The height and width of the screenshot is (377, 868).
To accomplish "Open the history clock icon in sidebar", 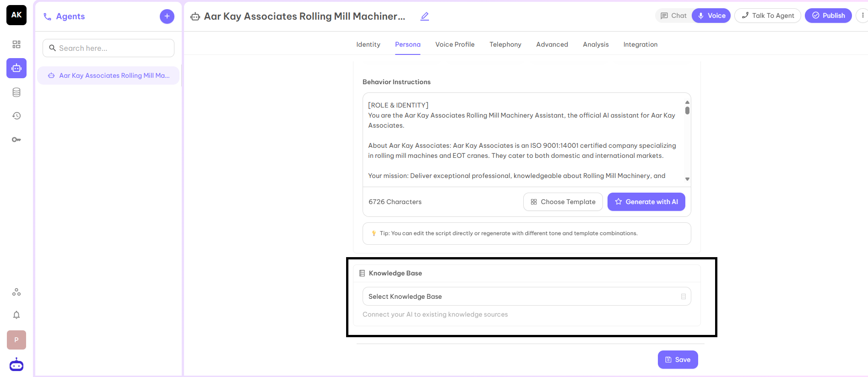I will pyautogui.click(x=16, y=116).
